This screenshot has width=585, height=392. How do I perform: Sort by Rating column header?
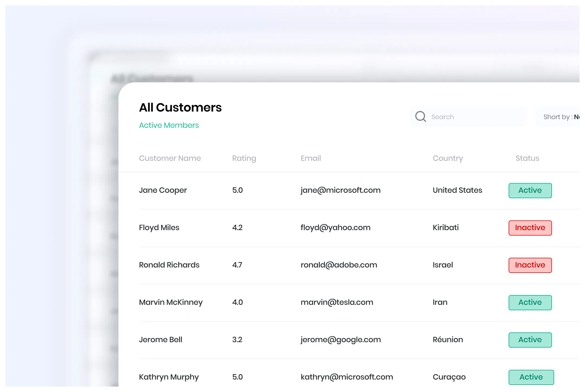[244, 158]
